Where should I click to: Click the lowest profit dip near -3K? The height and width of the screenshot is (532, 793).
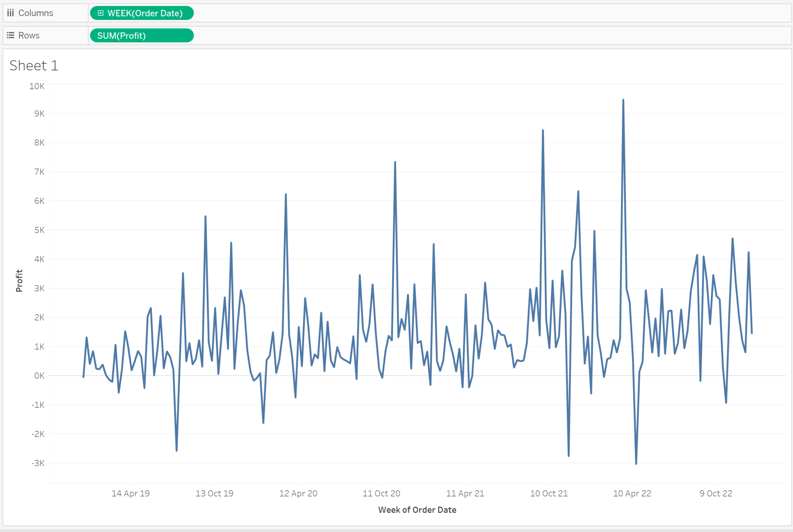636,463
